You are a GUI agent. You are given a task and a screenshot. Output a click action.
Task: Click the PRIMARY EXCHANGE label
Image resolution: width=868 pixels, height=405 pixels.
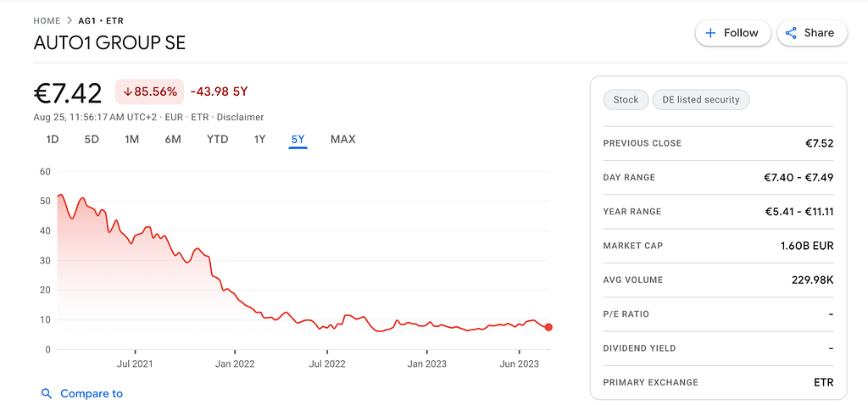650,382
